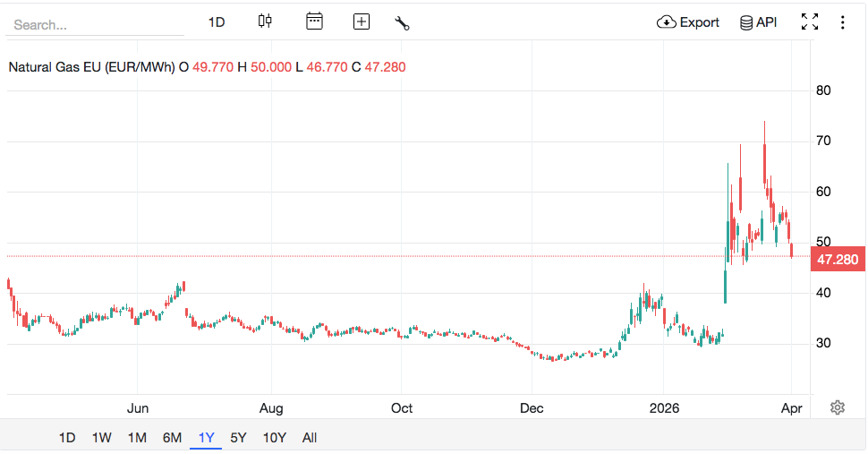Open the 1D interval dropdown in toolbar

tap(217, 22)
